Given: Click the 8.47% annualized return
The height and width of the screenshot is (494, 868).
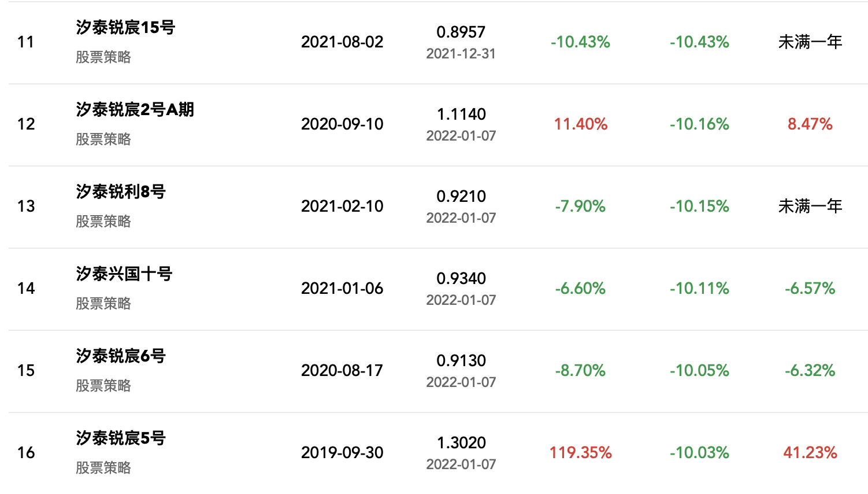Looking at the screenshot, I should tap(810, 124).
